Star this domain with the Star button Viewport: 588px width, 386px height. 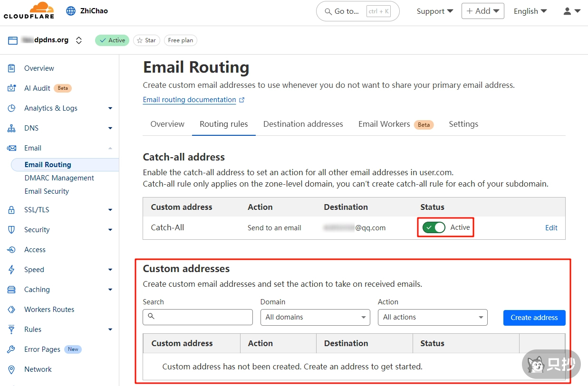146,40
